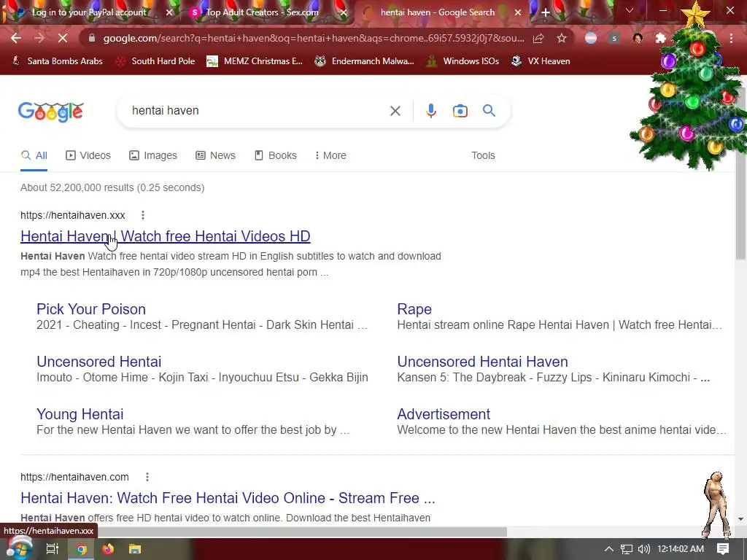Switch to Videos results tab
The width and height of the screenshot is (747, 560).
tap(88, 155)
